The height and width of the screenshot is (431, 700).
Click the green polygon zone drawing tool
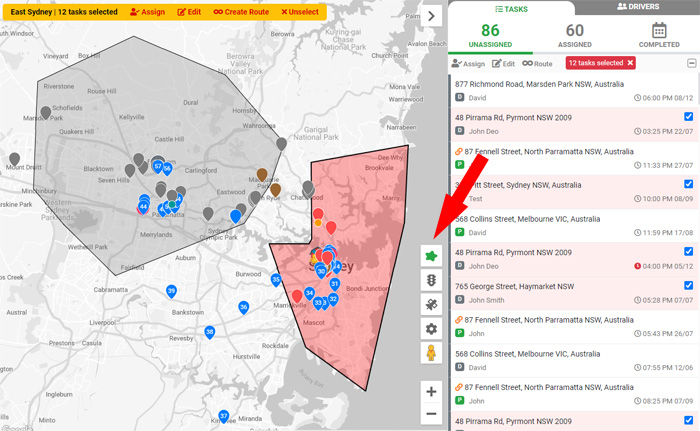point(431,256)
